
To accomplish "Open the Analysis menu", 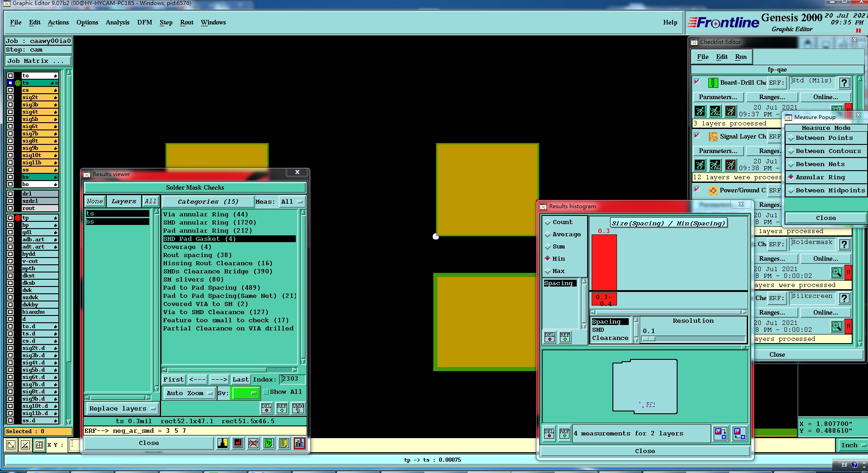I will [118, 23].
